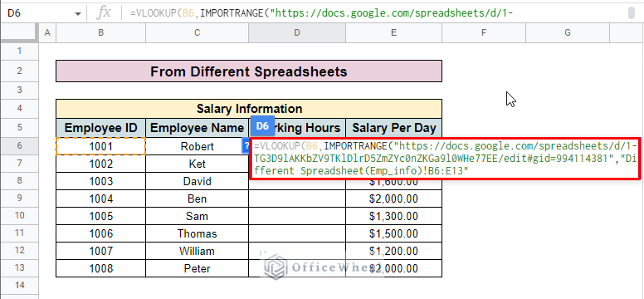Click the formula help question mark icon
Viewport: 644px width, 299px height.
pyautogui.click(x=246, y=146)
